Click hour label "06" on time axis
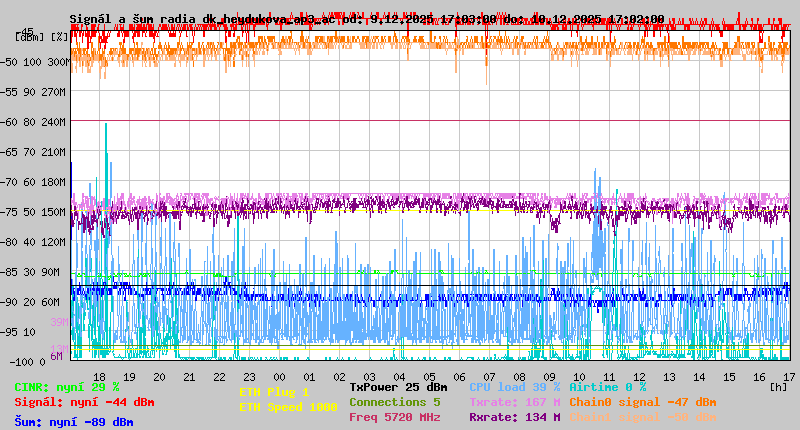800x430 pixels. [460, 377]
